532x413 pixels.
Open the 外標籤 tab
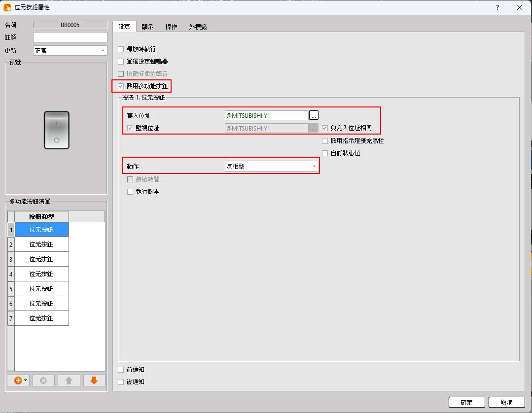tap(198, 27)
